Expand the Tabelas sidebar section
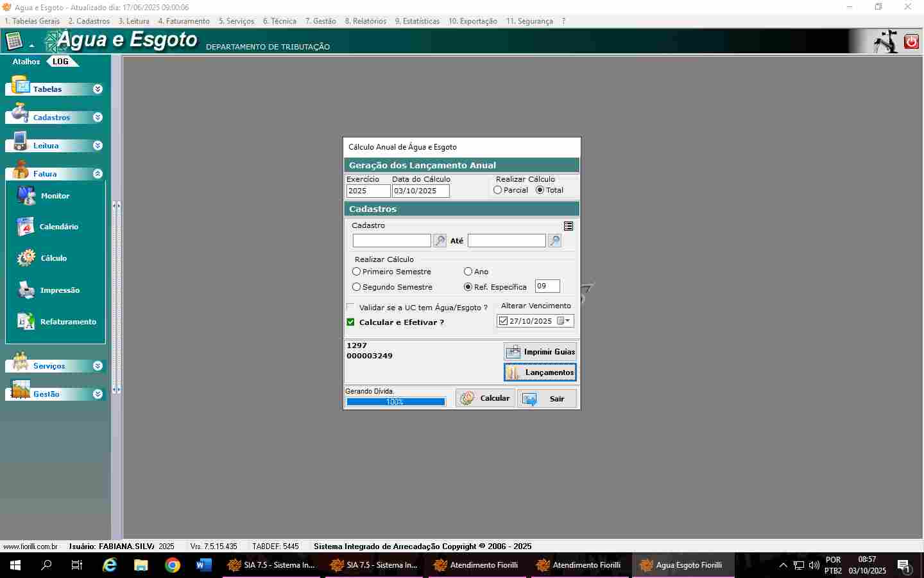 (x=98, y=89)
